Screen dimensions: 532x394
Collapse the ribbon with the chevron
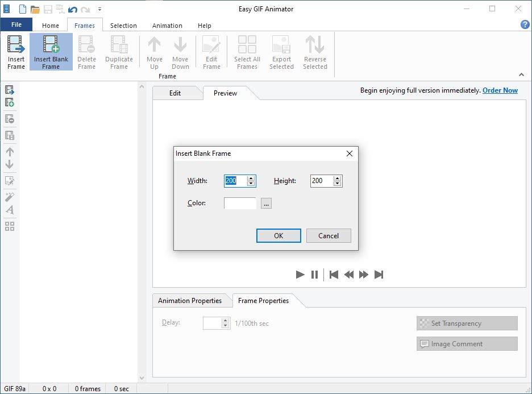pos(521,74)
